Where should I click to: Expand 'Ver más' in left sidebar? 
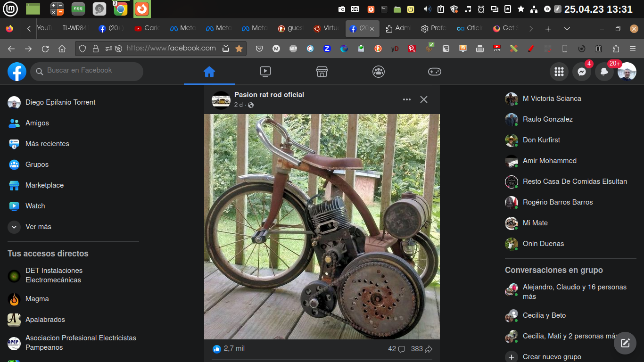38,227
